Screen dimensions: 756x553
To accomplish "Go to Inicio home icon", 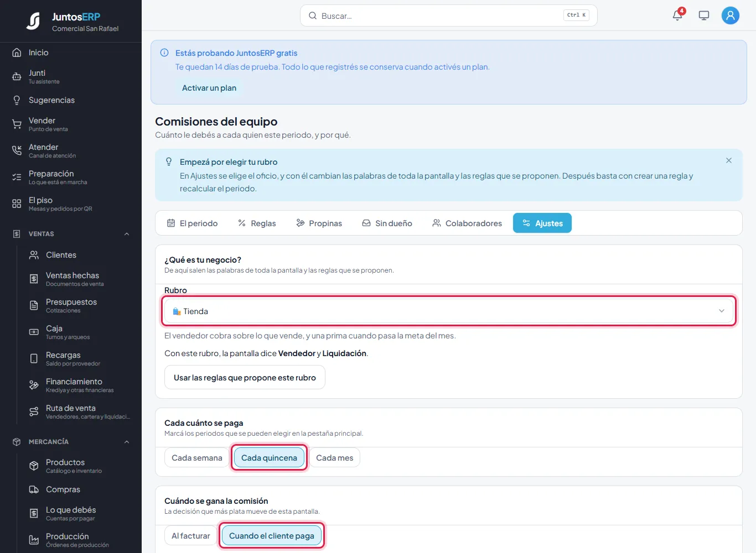I will [17, 53].
